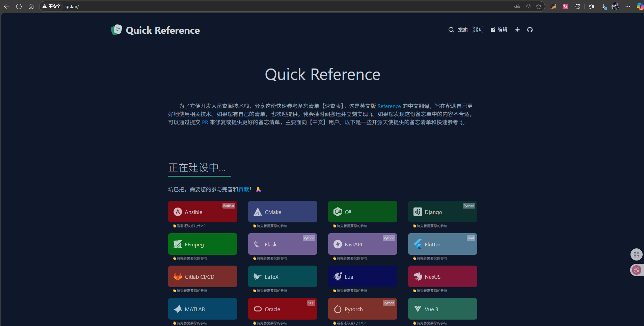Open the NestJS card
This screenshot has width=644, height=326.
point(442,276)
